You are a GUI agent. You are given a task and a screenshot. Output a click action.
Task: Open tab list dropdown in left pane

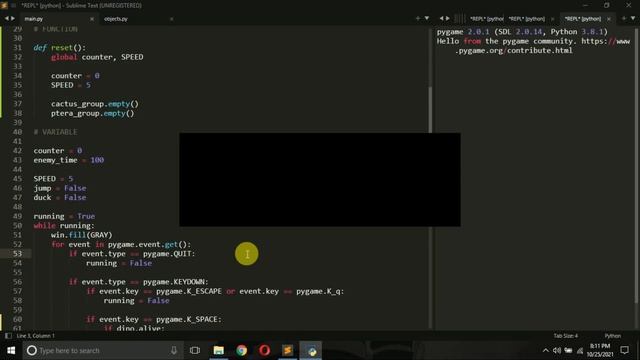pyautogui.click(x=427, y=18)
